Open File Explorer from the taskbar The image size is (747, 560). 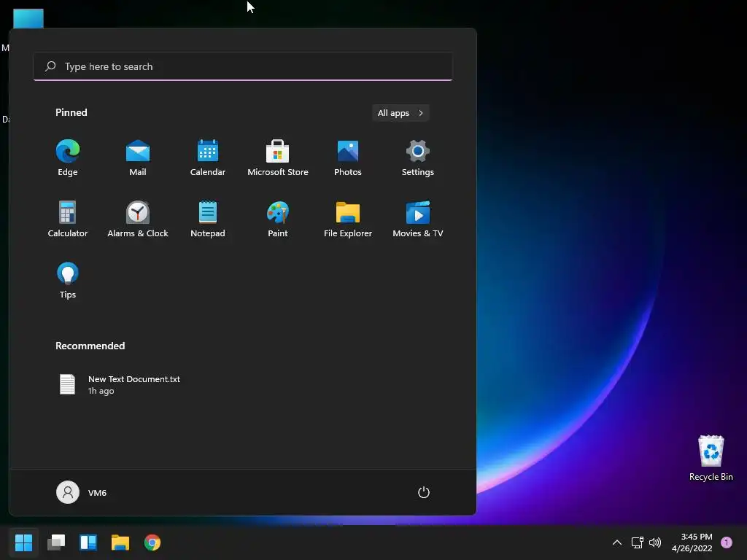(x=120, y=542)
